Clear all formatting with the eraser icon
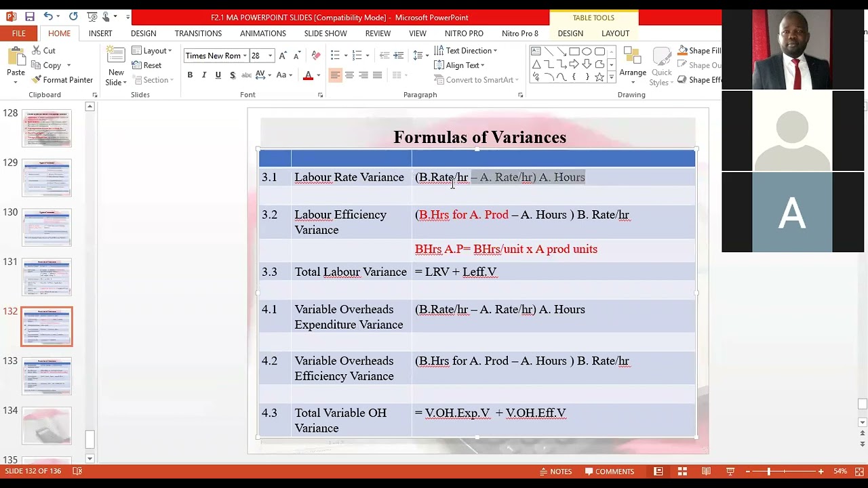Screen dimensions: 868x488 coord(315,56)
